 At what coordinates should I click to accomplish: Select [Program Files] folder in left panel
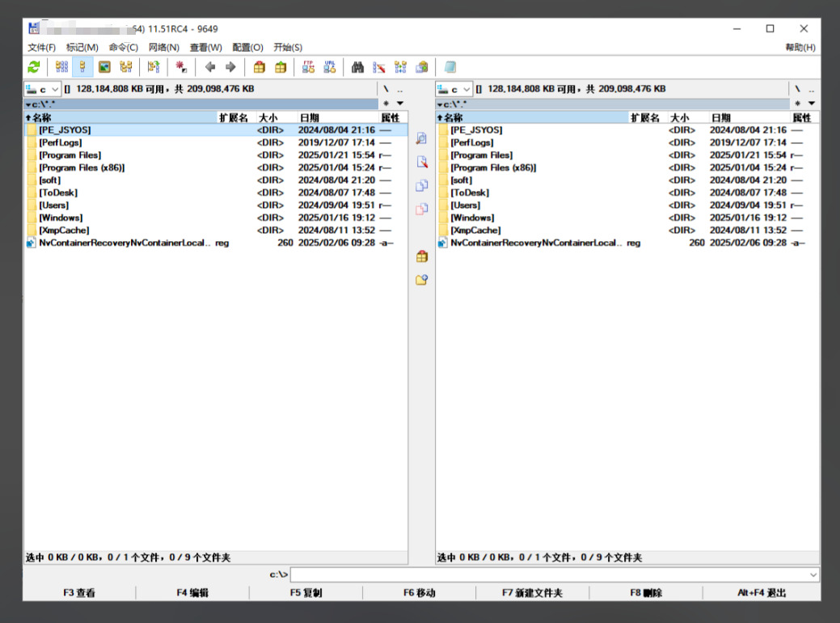click(x=70, y=155)
